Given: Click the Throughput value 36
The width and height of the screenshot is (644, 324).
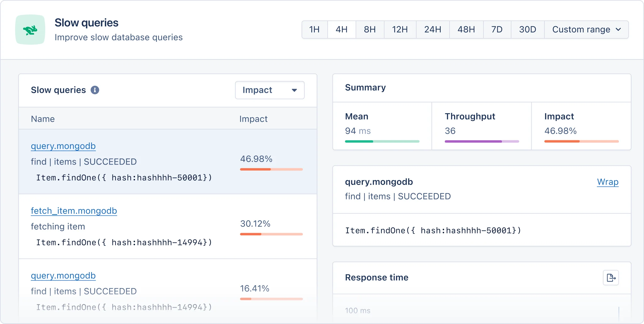Looking at the screenshot, I should (450, 131).
